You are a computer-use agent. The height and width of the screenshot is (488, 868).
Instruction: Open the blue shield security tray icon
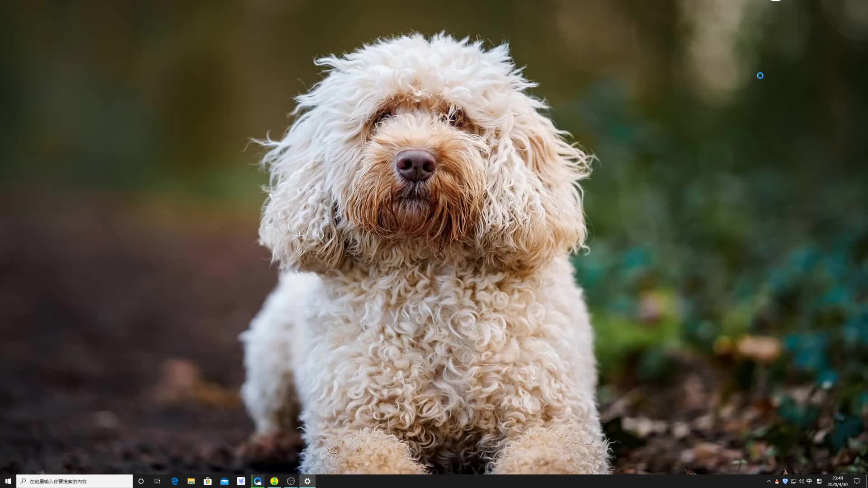pos(785,481)
